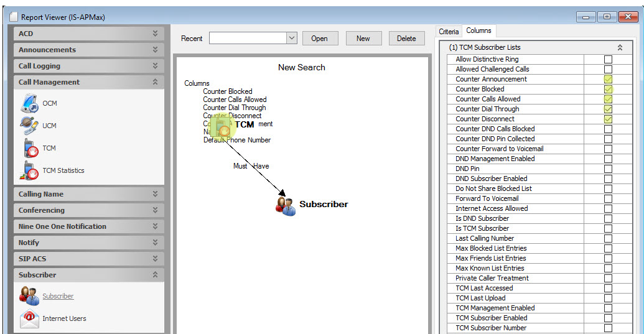The image size is (644, 334).
Task: Enable the Allow Distinctive Ring checkbox
Action: 608,59
